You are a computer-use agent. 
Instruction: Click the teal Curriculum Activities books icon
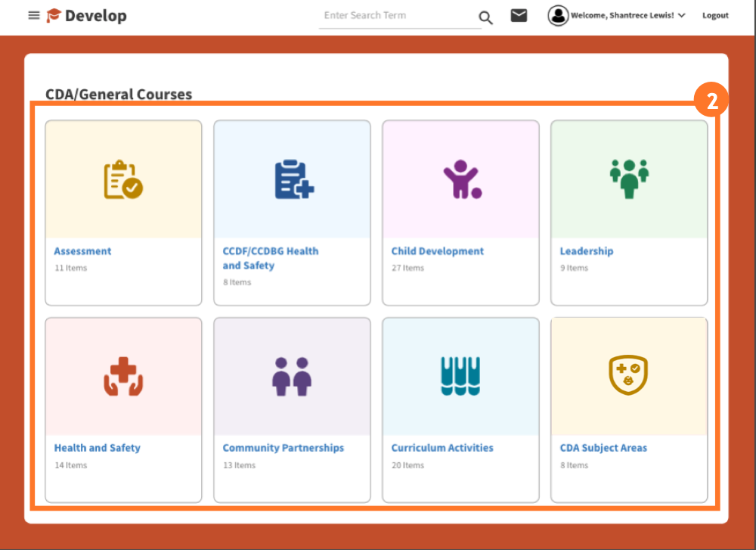tap(460, 375)
